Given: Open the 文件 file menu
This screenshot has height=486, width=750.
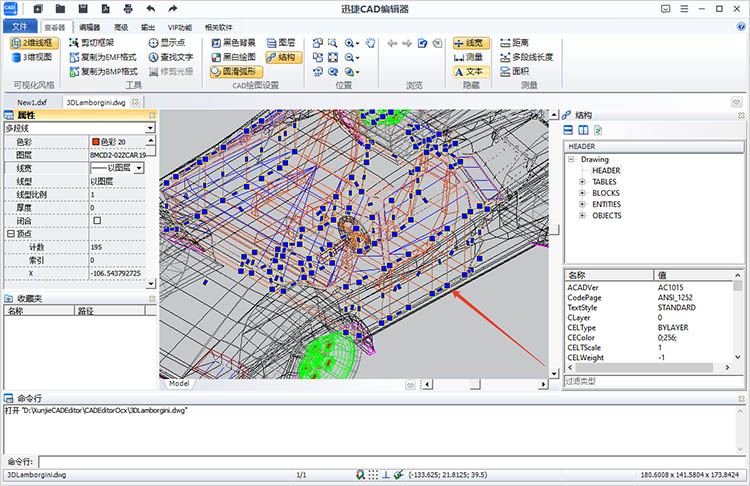Looking at the screenshot, I should tap(19, 27).
